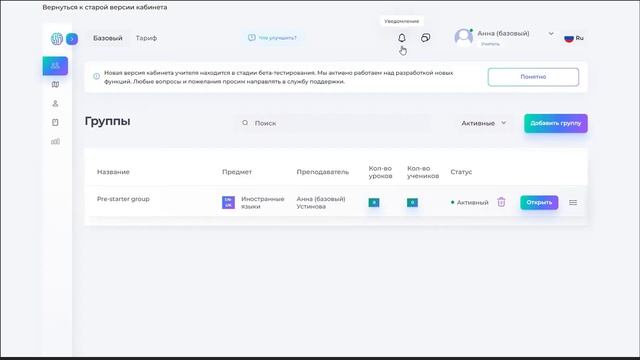
Task: Open the notifications bell icon
Action: (402, 38)
